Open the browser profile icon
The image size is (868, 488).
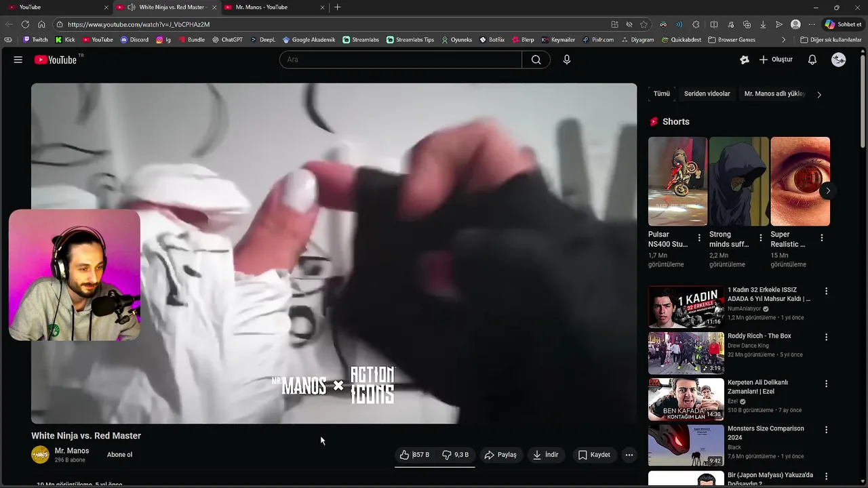click(795, 24)
